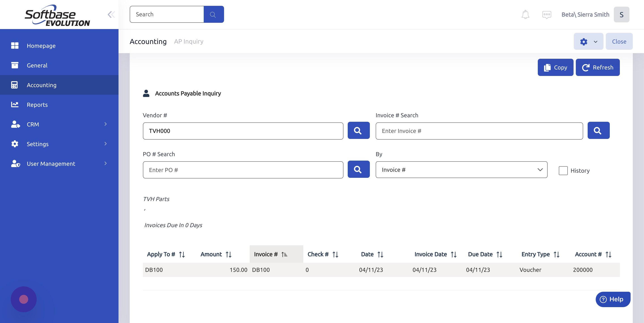Open the Accounting section in the sidebar
Screen dimensions: 644x323
(42, 85)
